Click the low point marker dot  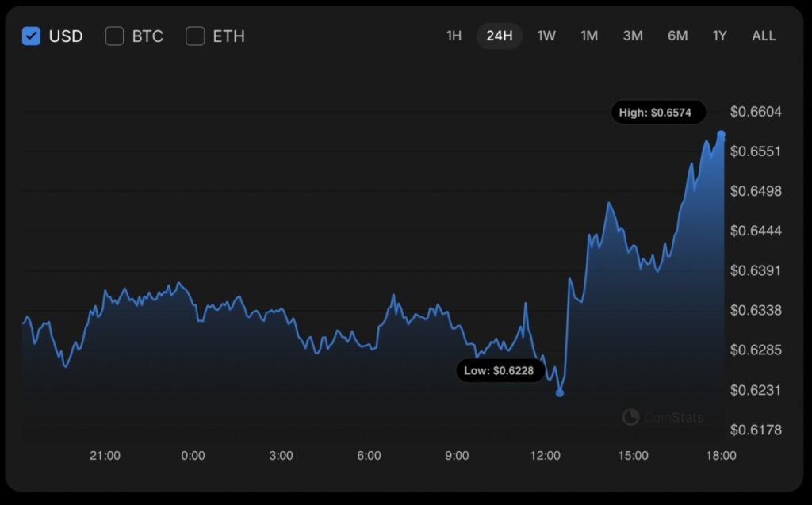(560, 392)
